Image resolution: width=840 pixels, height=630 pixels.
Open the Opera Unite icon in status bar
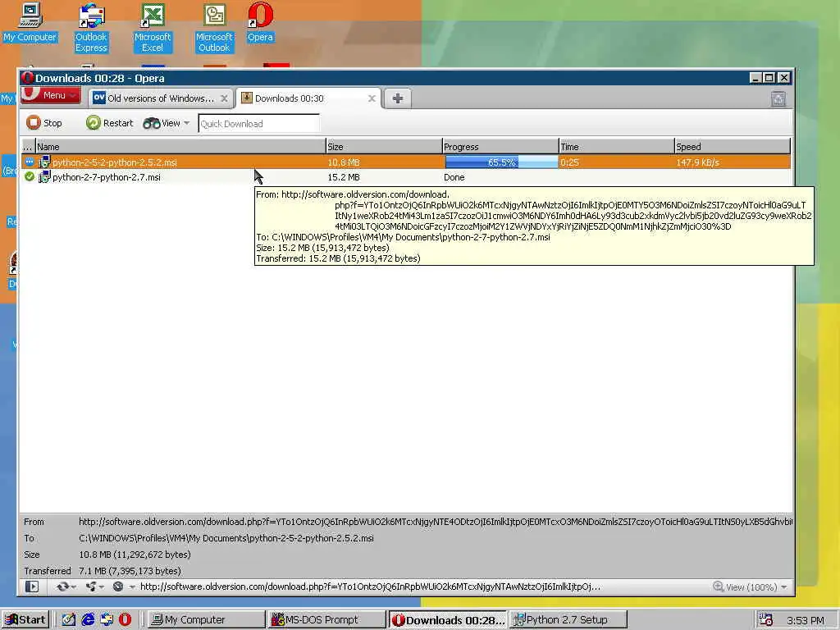[x=94, y=587]
